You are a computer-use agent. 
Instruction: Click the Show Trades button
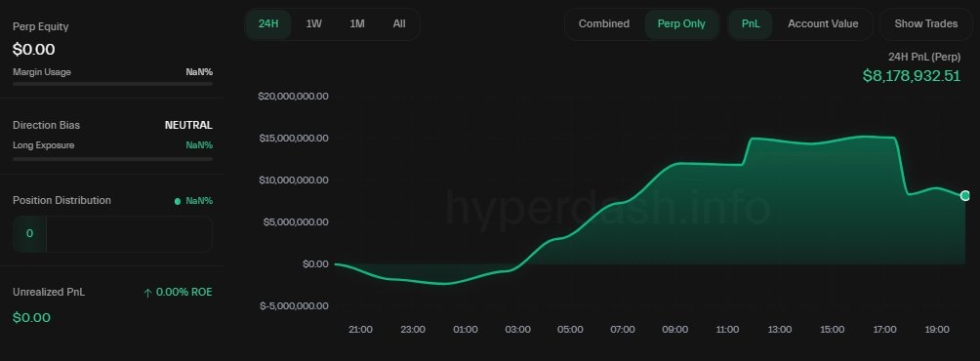pos(925,24)
